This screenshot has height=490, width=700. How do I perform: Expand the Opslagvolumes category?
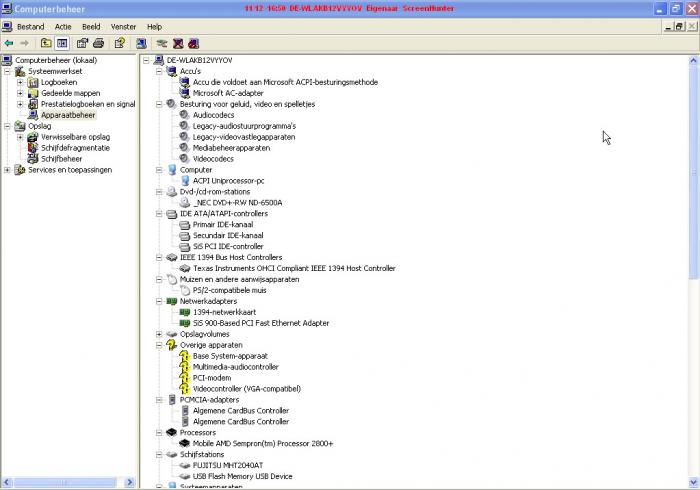pos(159,334)
